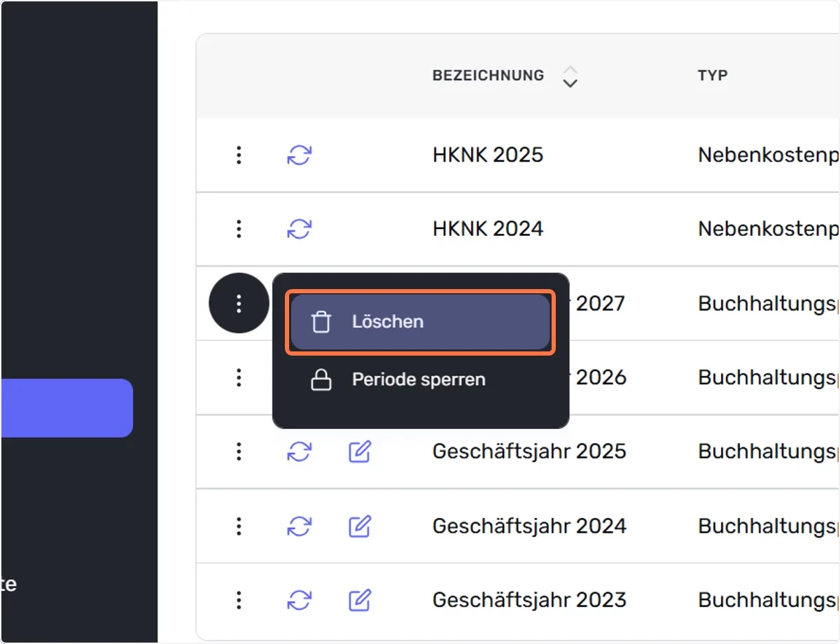Select Periode sperren in the context menu
This screenshot has height=644, width=840.
[x=420, y=380]
